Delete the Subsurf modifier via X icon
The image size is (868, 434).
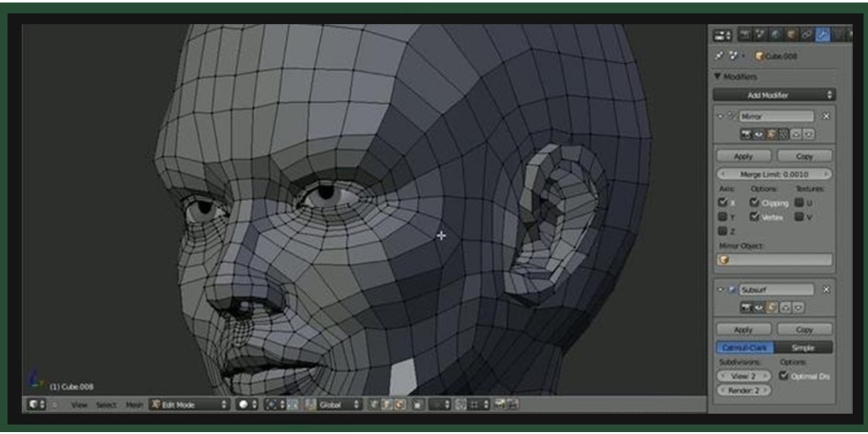[x=826, y=290]
